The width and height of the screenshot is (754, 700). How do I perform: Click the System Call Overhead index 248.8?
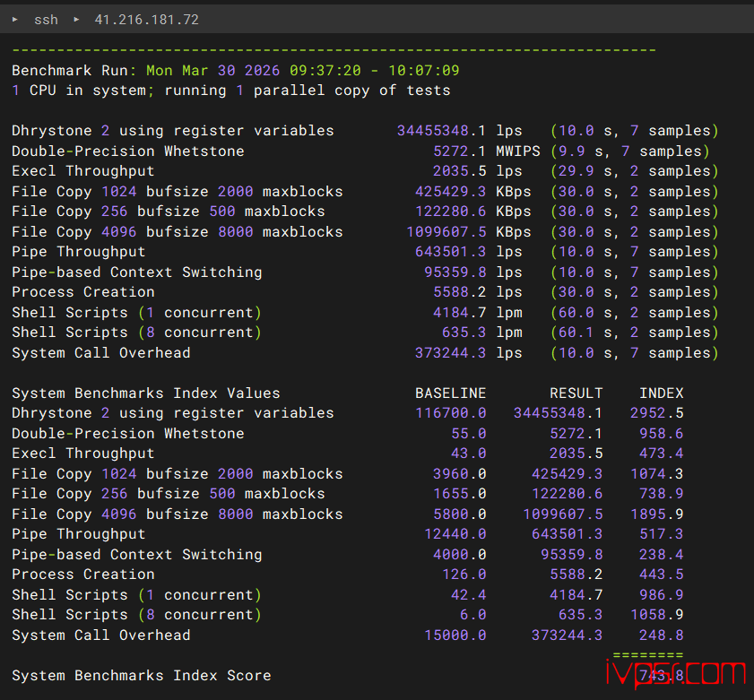pyautogui.click(x=661, y=635)
